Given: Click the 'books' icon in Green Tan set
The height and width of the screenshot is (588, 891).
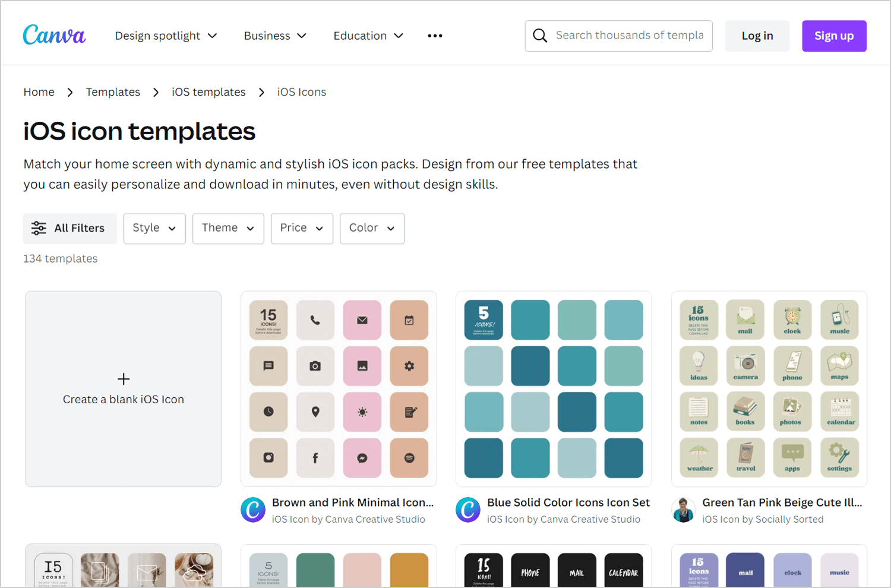Looking at the screenshot, I should (745, 412).
